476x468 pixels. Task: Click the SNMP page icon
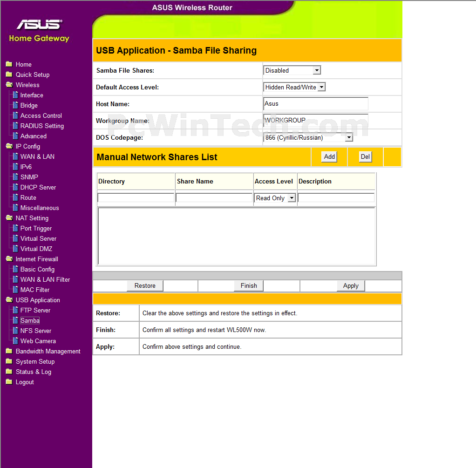[15, 177]
